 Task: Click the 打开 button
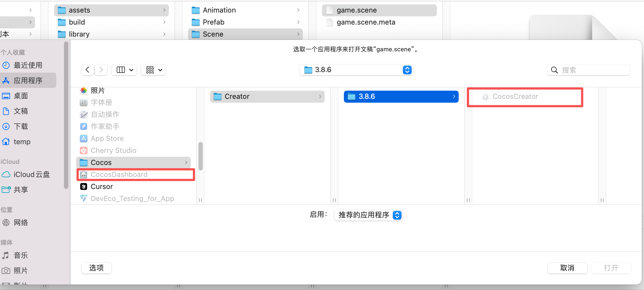(611, 268)
